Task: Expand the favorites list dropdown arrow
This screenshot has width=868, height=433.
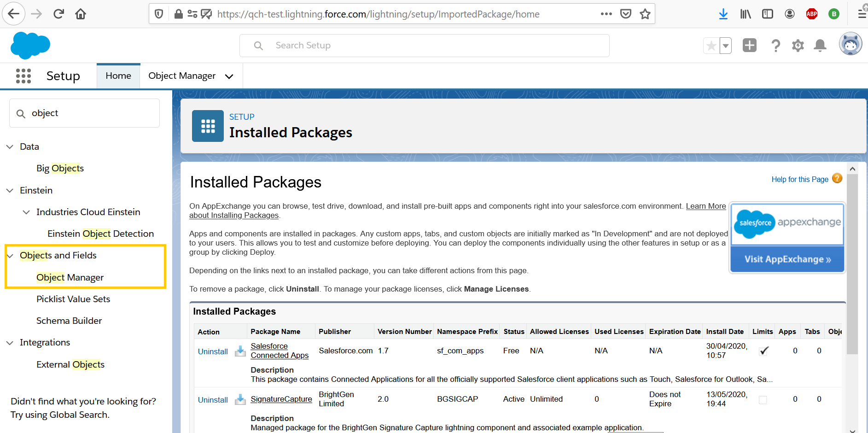Action: pyautogui.click(x=726, y=46)
